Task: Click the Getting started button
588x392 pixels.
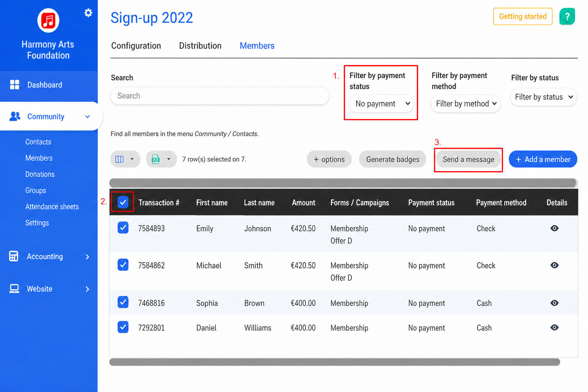Action: (x=523, y=16)
